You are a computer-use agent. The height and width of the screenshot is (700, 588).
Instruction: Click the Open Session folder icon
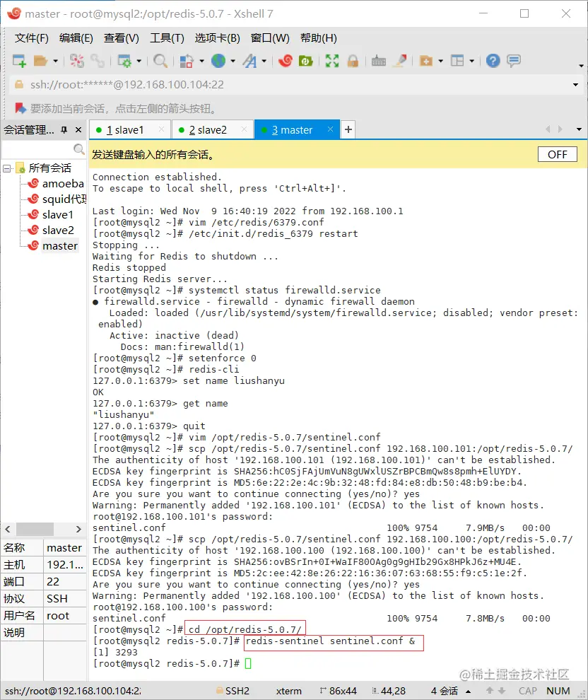40,61
